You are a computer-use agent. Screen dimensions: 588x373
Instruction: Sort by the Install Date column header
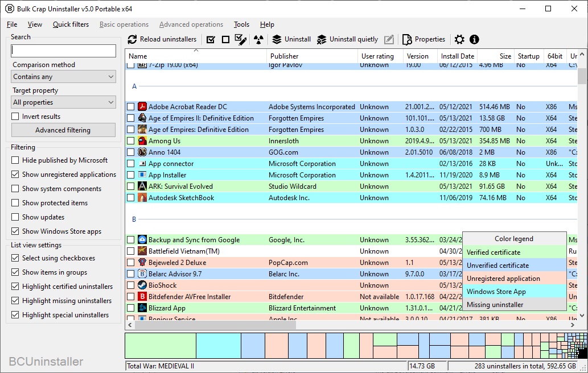click(457, 56)
